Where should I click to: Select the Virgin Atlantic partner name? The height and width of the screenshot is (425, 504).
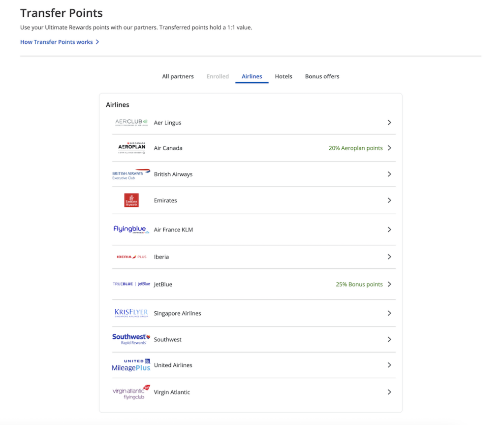click(172, 392)
